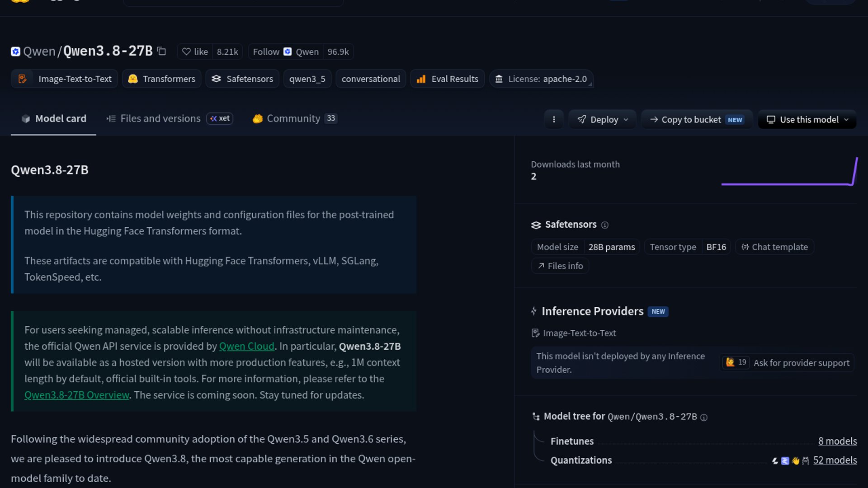Click the Finetunes row label
The width and height of the screenshot is (868, 488).
(572, 441)
